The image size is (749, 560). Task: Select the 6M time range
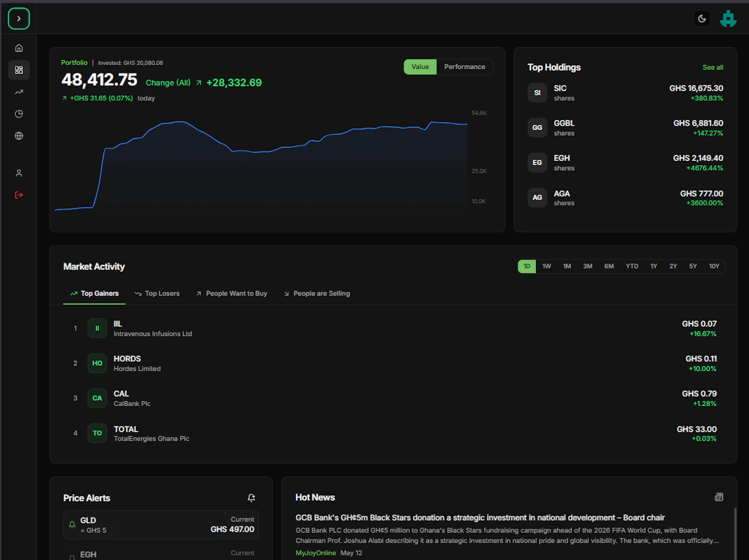point(609,266)
